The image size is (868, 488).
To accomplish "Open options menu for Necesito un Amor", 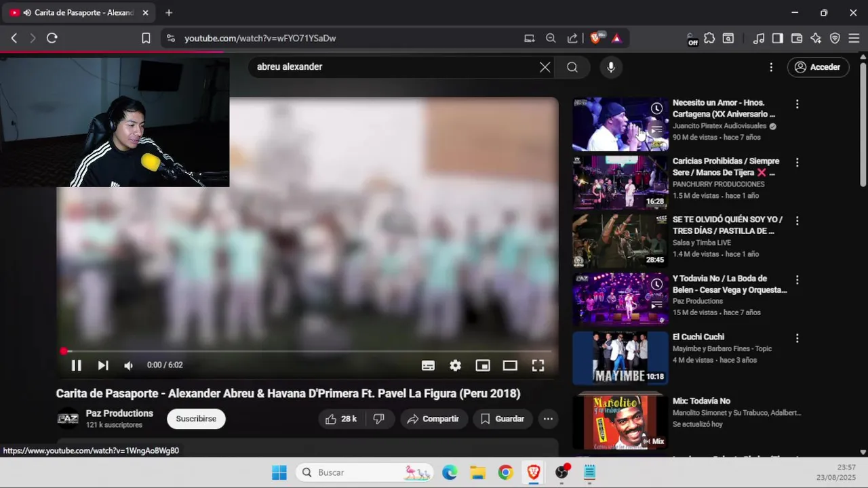I will [797, 104].
